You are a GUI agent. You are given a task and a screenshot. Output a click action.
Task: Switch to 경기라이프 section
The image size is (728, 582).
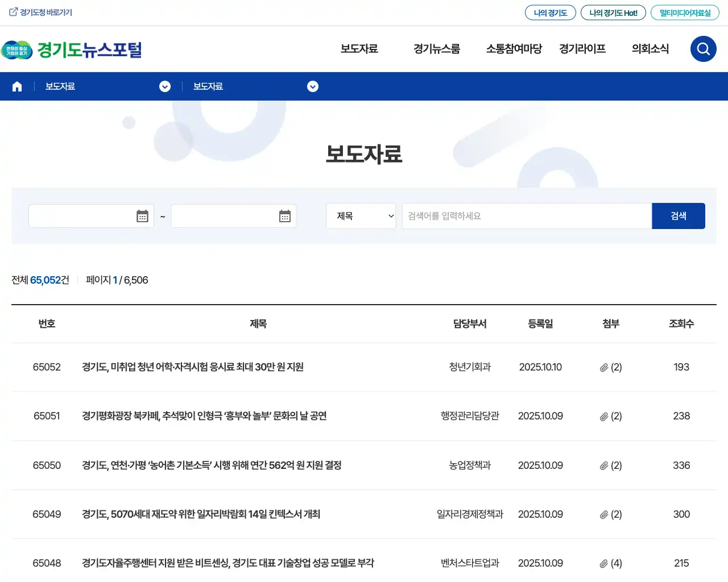click(582, 49)
